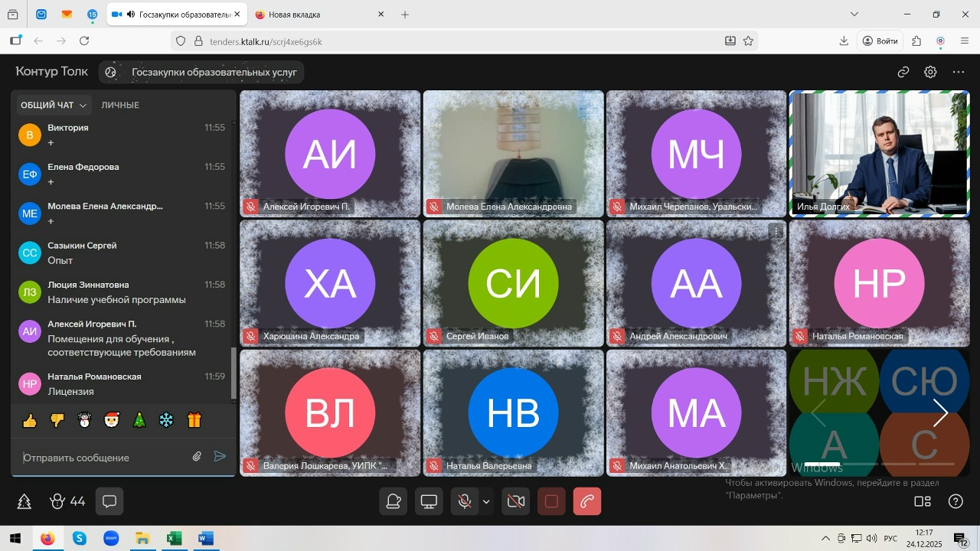Toggle the chat panel button

pyautogui.click(x=109, y=502)
